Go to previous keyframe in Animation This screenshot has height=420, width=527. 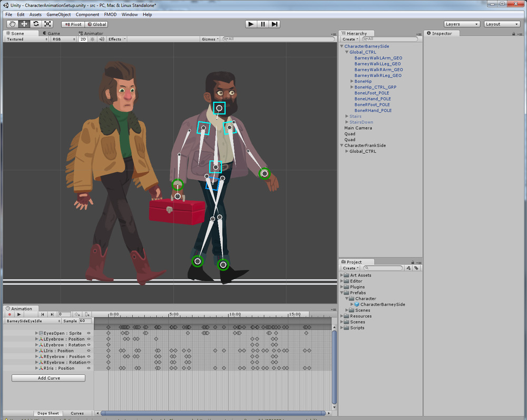tap(42, 315)
